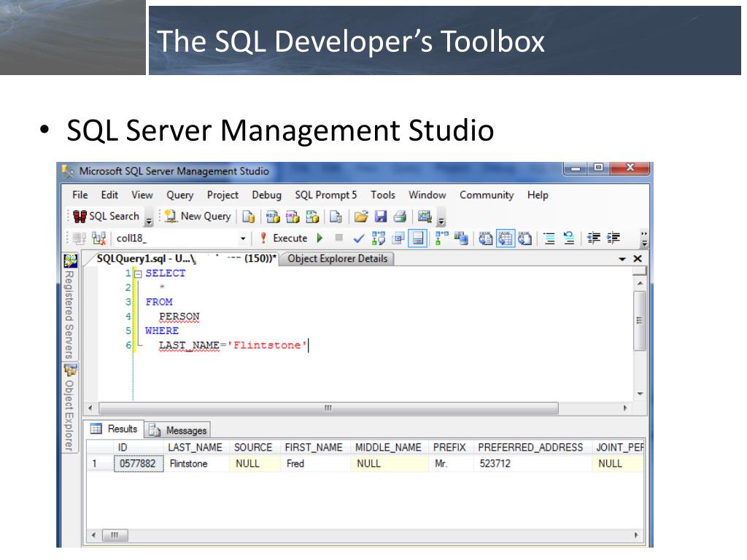Open a new Database Engine Query
This screenshot has width=747, height=560.
(248, 217)
